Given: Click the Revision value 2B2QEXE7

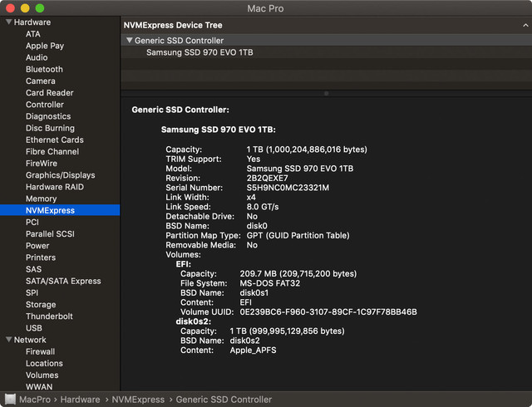Looking at the screenshot, I should 267,178.
